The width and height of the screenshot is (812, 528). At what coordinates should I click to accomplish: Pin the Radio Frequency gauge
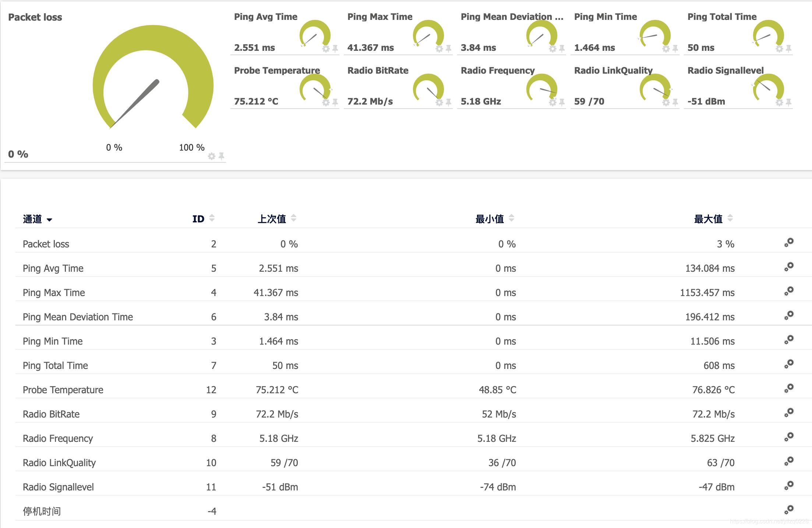[562, 102]
